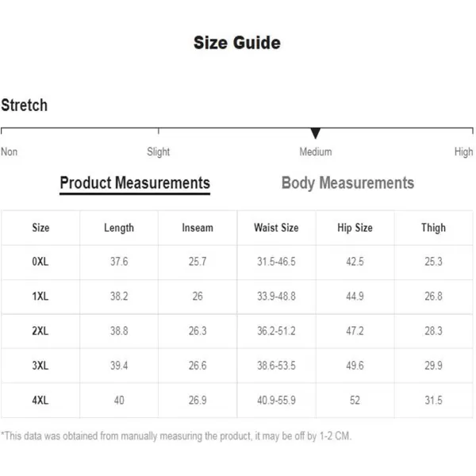Select the 3XL size row
This screenshot has width=476, height=476.
tap(237, 366)
